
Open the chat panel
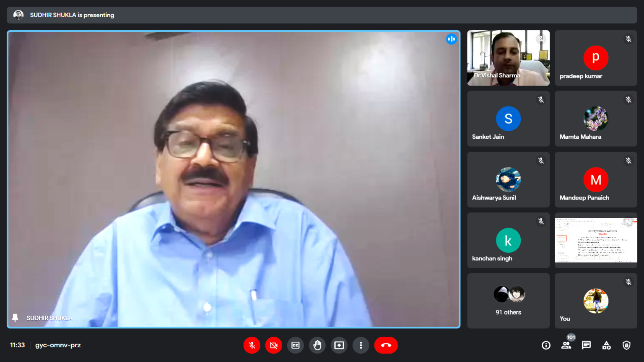586,345
